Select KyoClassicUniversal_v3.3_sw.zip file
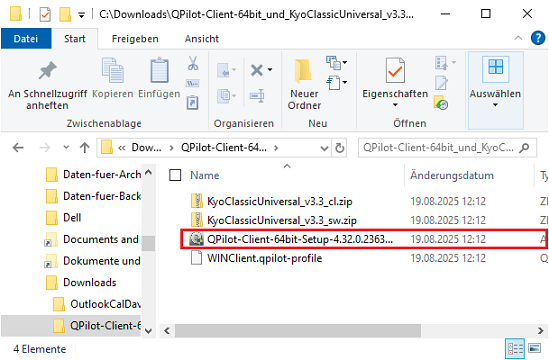 pyautogui.click(x=282, y=220)
